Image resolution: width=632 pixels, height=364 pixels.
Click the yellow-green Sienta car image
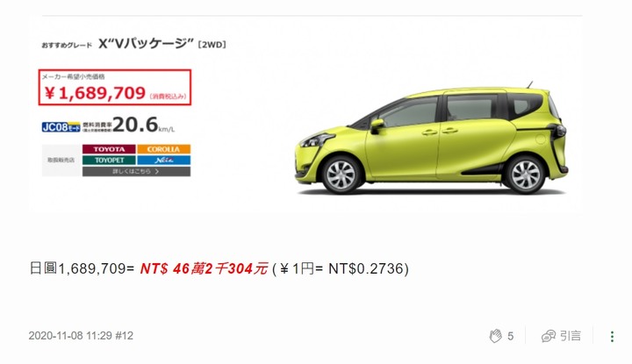(x=430, y=139)
